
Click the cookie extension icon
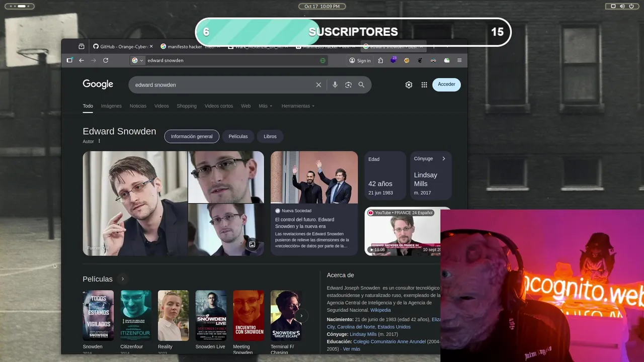pyautogui.click(x=407, y=60)
